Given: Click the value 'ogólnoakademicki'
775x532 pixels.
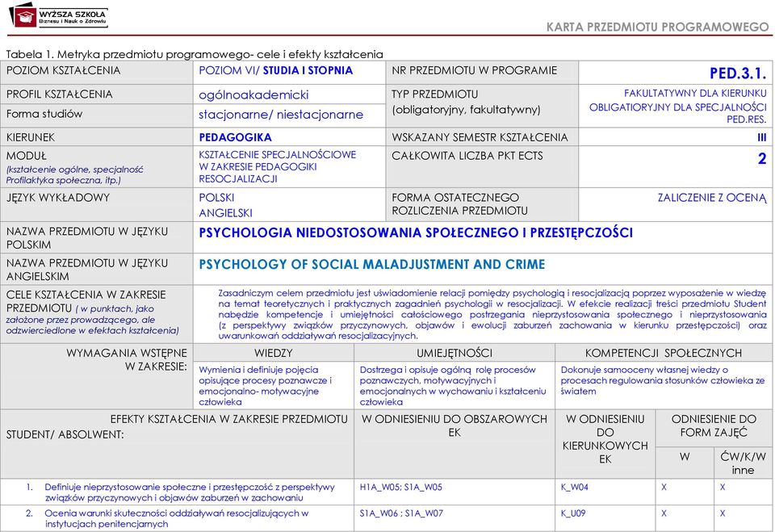Looking at the screenshot, I should coord(253,94).
